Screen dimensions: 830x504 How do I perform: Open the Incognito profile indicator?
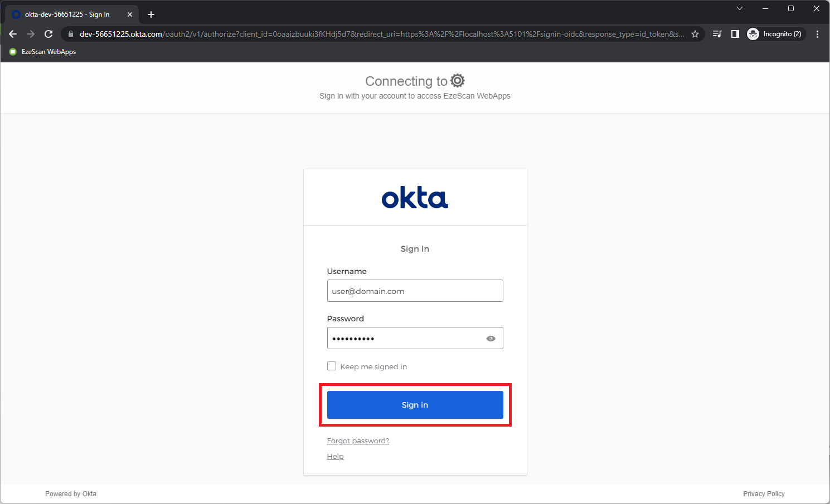pyautogui.click(x=776, y=34)
